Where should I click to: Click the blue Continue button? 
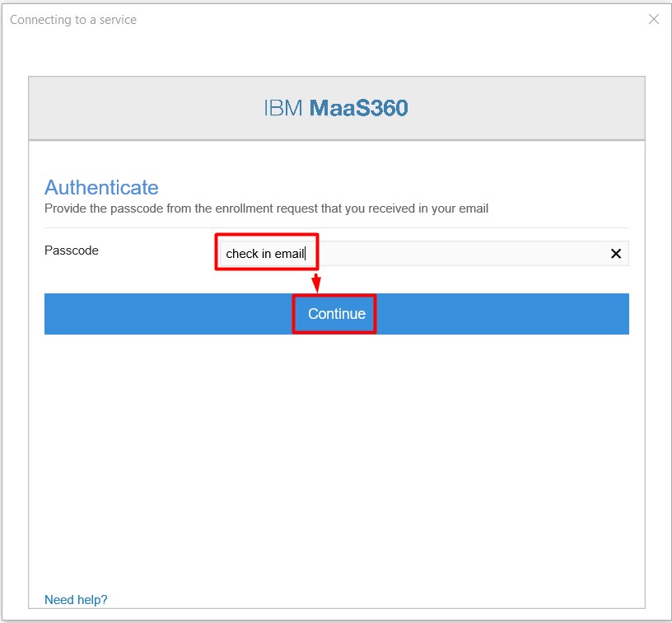[x=337, y=314]
